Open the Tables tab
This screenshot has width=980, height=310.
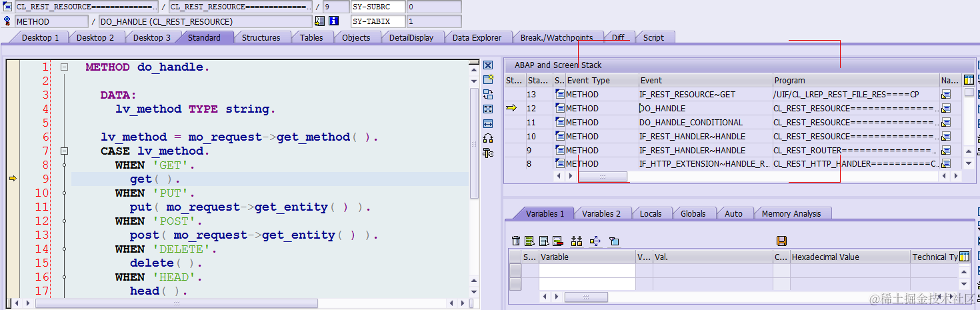coord(311,37)
